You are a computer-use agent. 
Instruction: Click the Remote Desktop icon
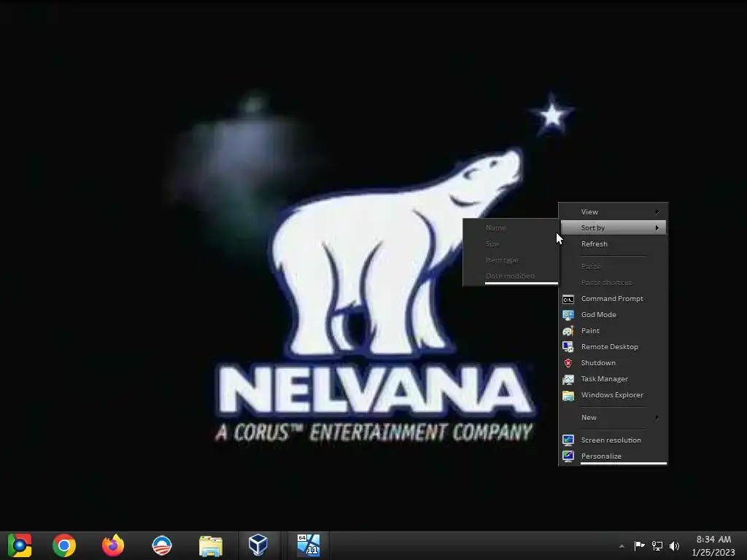(568, 347)
